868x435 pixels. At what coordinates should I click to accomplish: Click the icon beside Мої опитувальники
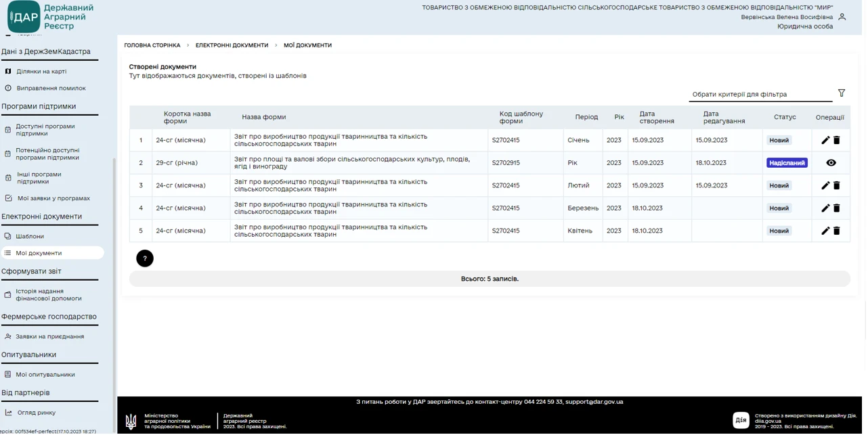(8, 375)
